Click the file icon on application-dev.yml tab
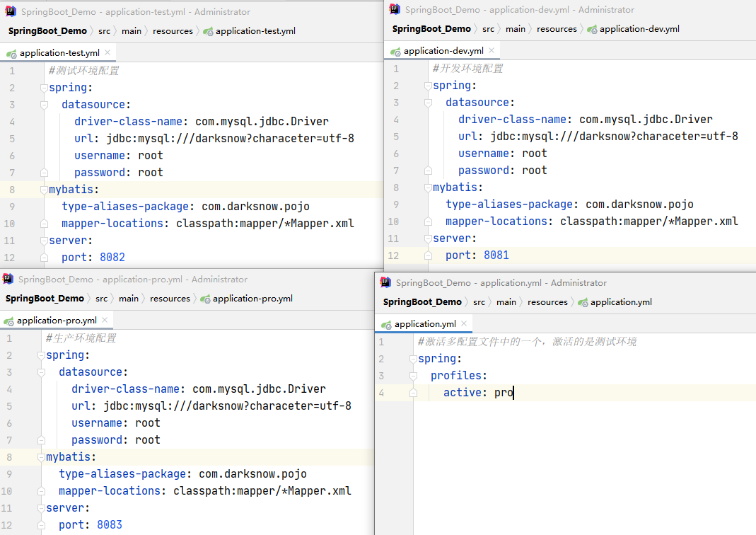Image resolution: width=756 pixels, height=535 pixels. (x=395, y=52)
